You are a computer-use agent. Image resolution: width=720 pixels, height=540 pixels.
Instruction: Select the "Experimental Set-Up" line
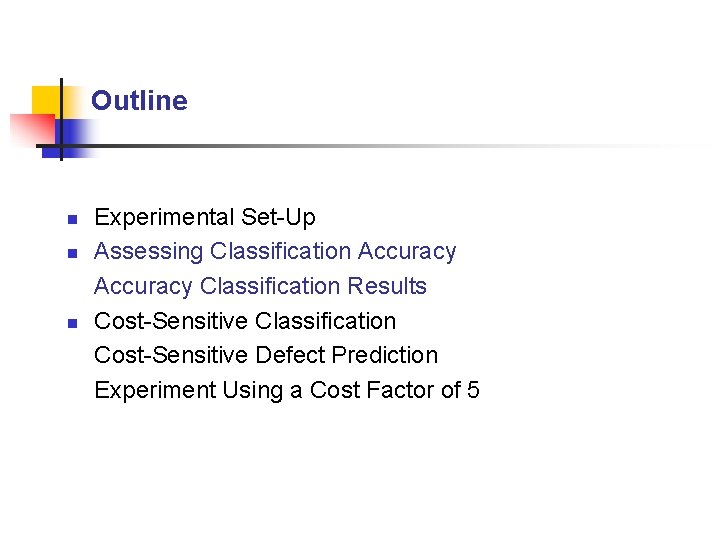click(204, 217)
